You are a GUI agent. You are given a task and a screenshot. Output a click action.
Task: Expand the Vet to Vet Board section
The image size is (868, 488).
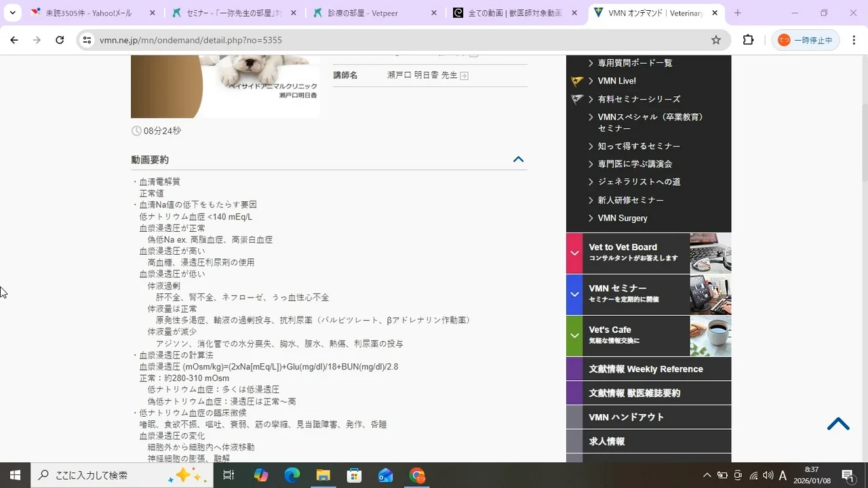pos(574,253)
